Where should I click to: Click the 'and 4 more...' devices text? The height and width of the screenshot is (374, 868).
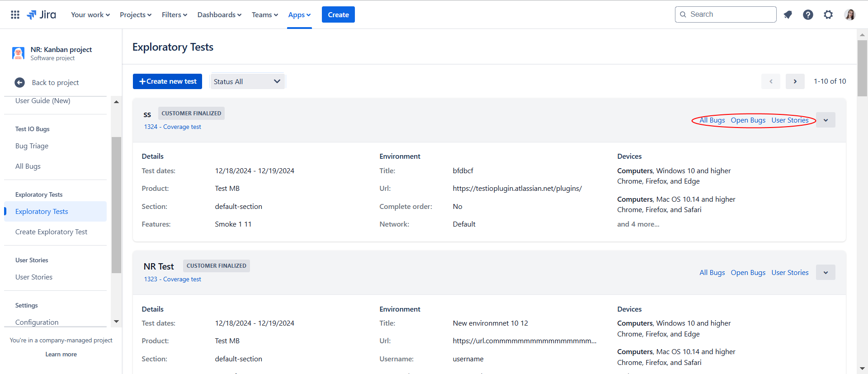click(x=638, y=224)
